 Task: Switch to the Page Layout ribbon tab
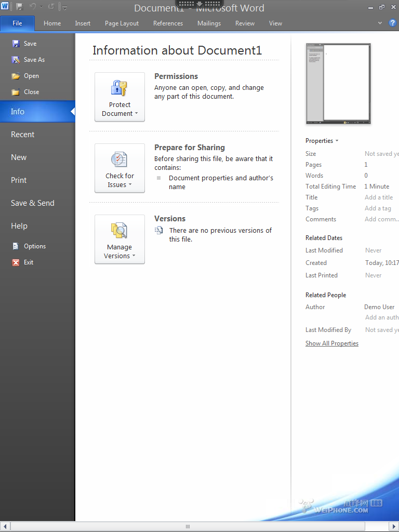coord(122,23)
